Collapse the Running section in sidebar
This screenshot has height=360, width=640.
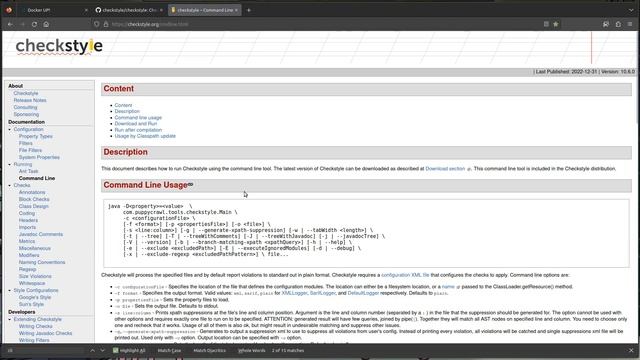tap(10, 164)
